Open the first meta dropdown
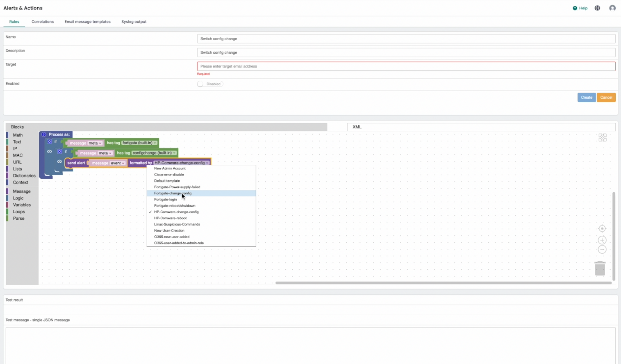The width and height of the screenshot is (621, 364). click(95, 143)
